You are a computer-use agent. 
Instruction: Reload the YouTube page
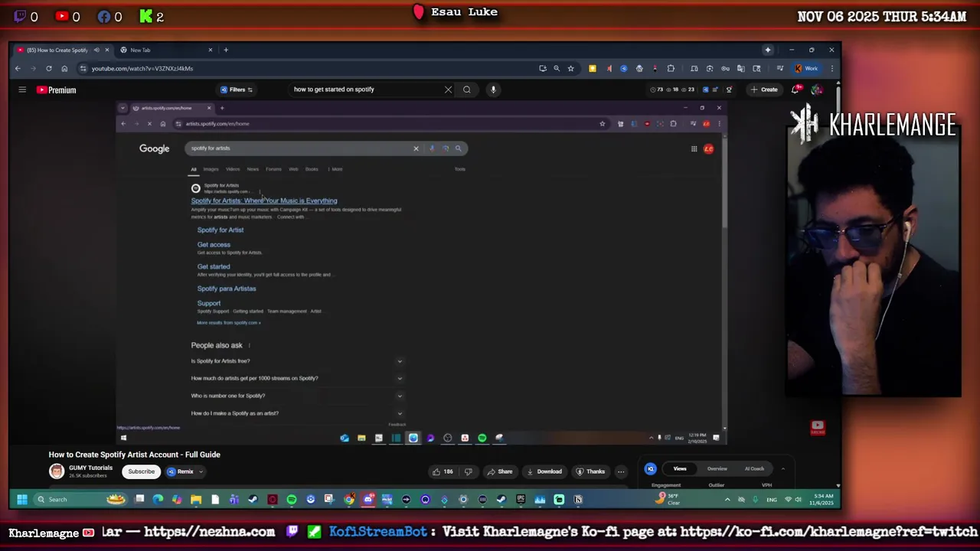pyautogui.click(x=49, y=68)
